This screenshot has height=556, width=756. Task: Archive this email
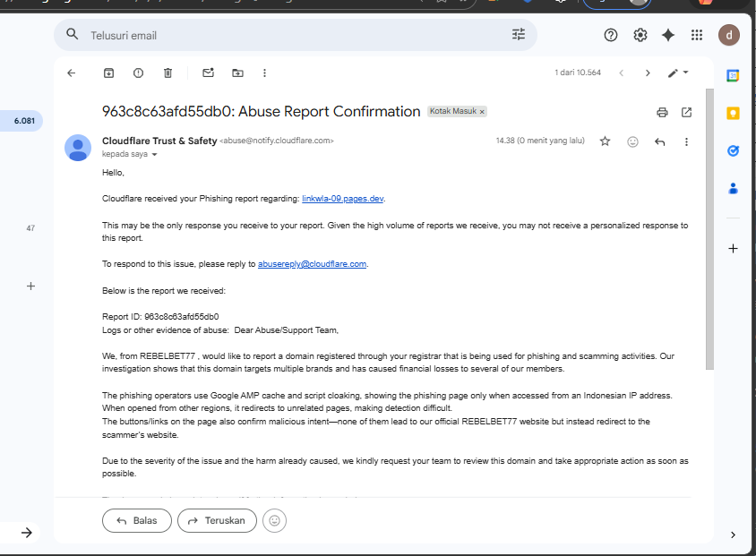(109, 73)
